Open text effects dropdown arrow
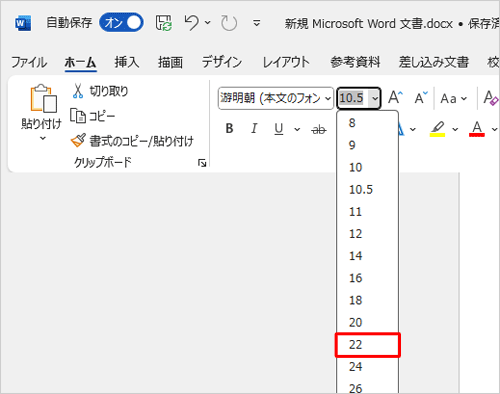500x394 pixels. [413, 129]
